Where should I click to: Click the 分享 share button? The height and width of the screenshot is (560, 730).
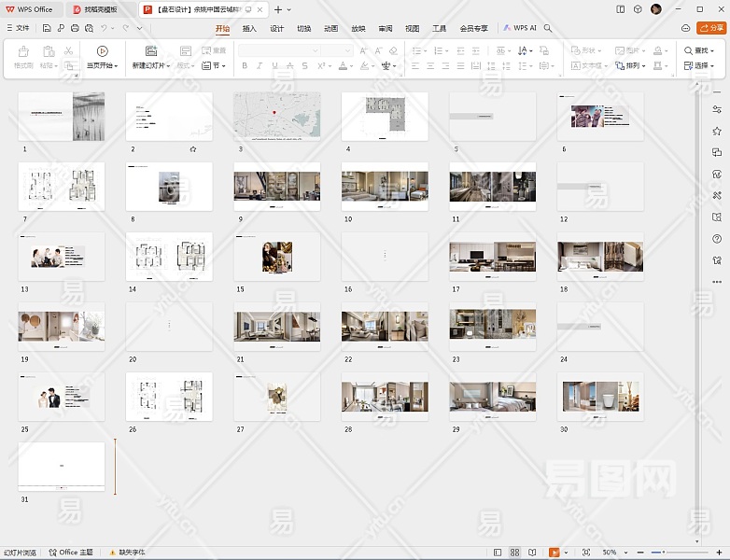[711, 28]
